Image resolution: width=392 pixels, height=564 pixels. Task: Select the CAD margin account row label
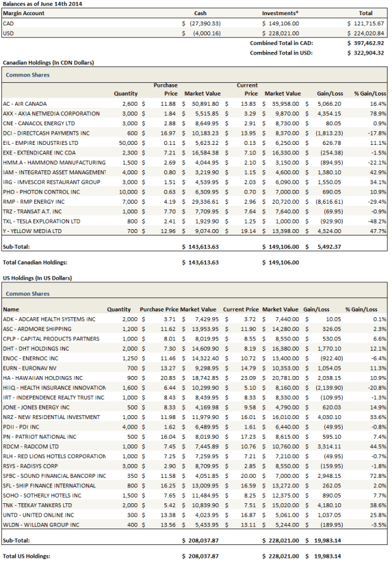click(x=9, y=23)
